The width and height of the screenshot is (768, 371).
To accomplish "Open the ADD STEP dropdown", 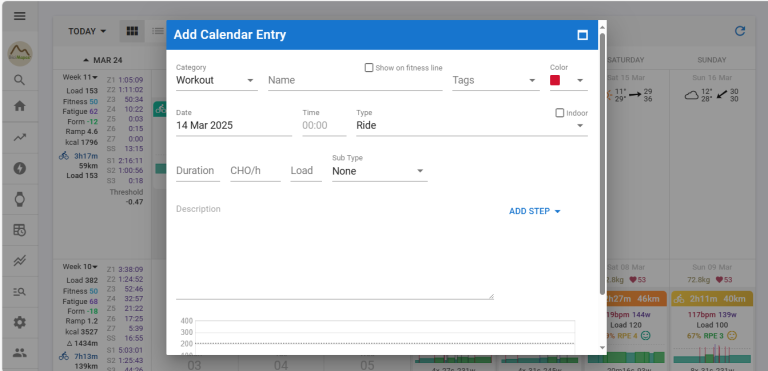I will coord(534,211).
